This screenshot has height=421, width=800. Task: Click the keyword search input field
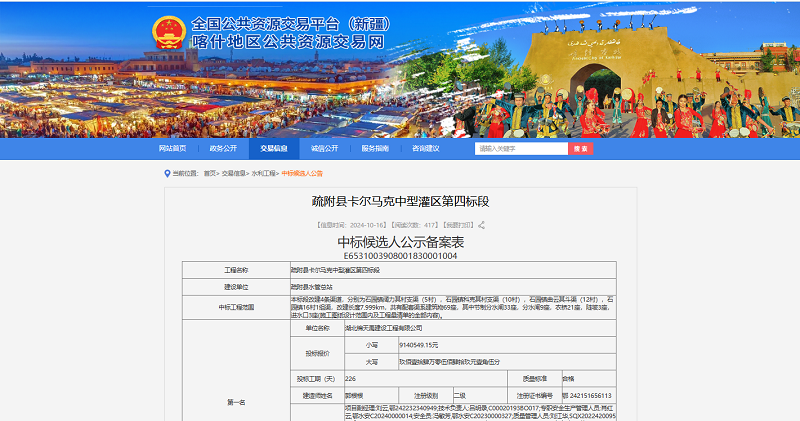pos(520,148)
